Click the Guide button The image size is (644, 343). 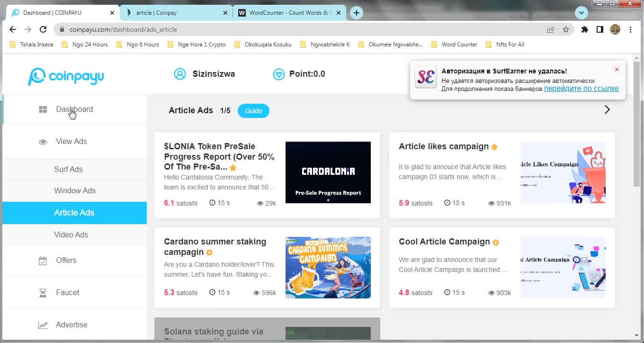click(253, 111)
